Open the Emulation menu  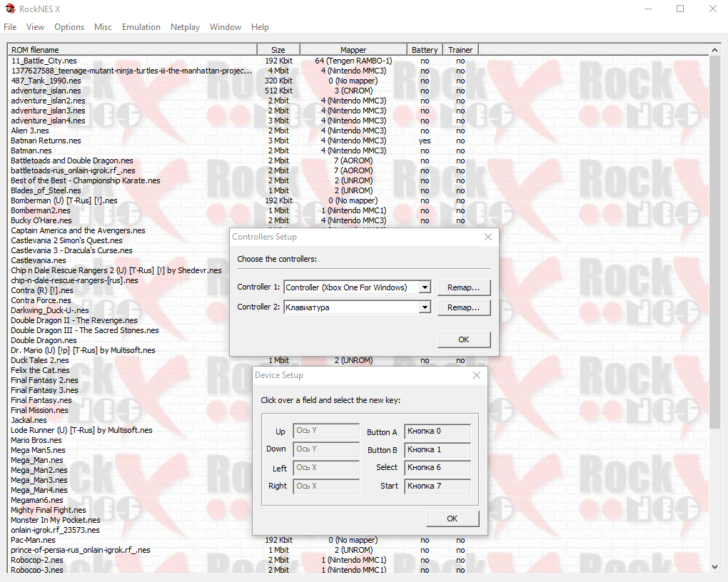pos(141,27)
